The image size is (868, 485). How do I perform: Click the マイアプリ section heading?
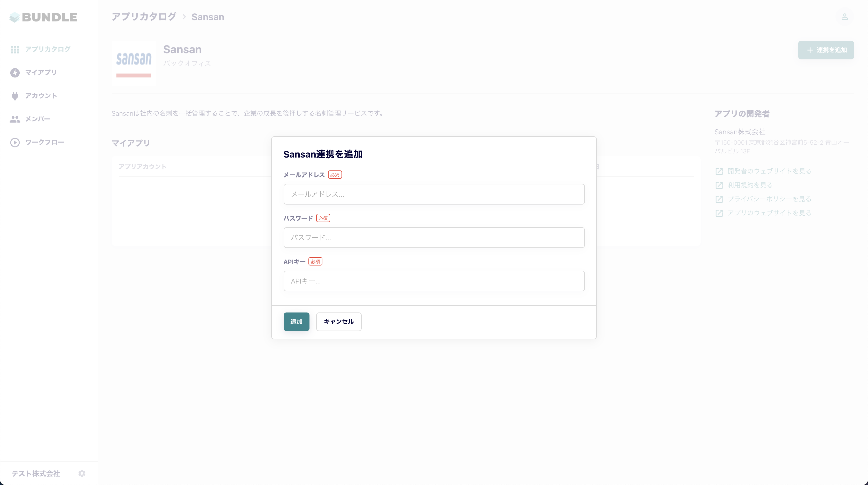tap(131, 143)
